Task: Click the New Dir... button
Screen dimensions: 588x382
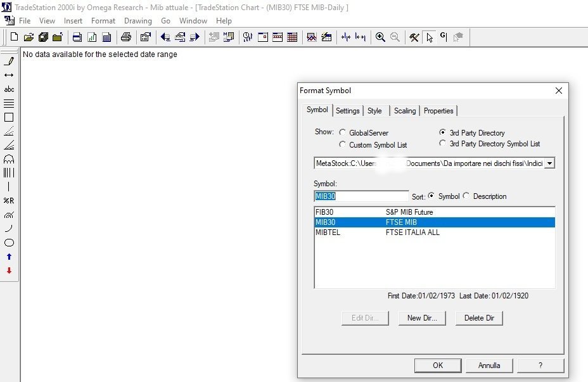Action: [422, 318]
